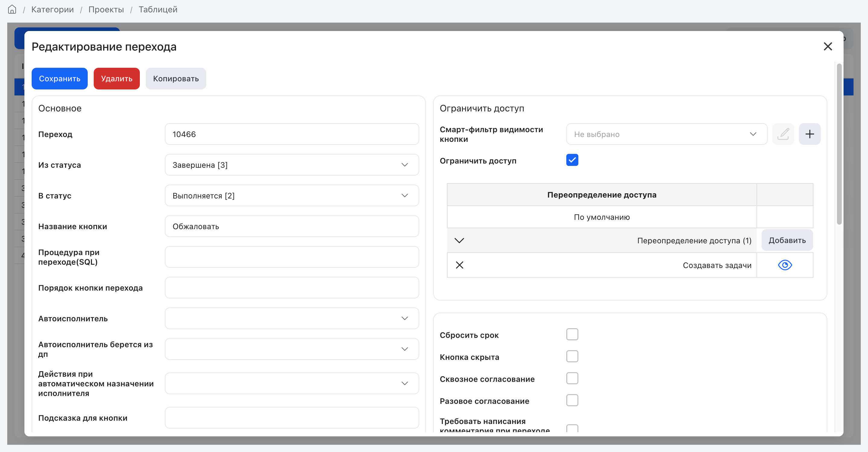This screenshot has height=452, width=868.
Task: Click the pencil edit smart-filter icon
Action: [x=783, y=134]
